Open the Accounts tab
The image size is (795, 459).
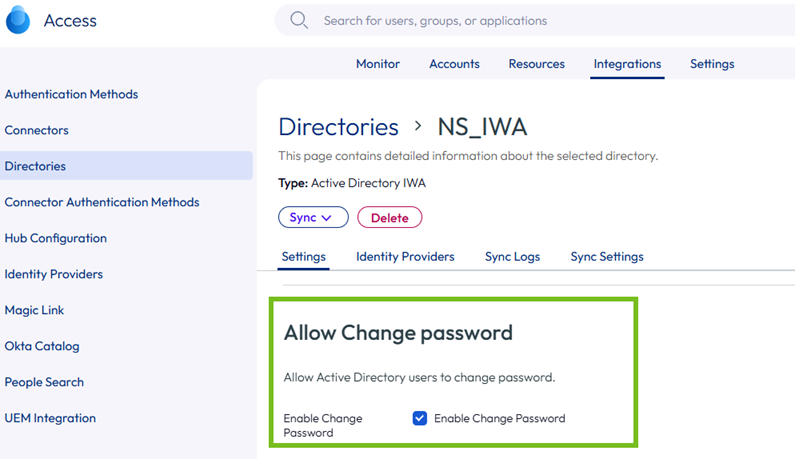(x=454, y=64)
